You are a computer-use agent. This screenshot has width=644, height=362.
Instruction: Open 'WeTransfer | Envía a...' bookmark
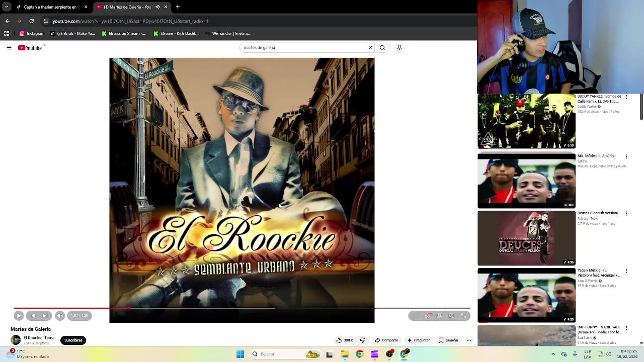(x=227, y=34)
